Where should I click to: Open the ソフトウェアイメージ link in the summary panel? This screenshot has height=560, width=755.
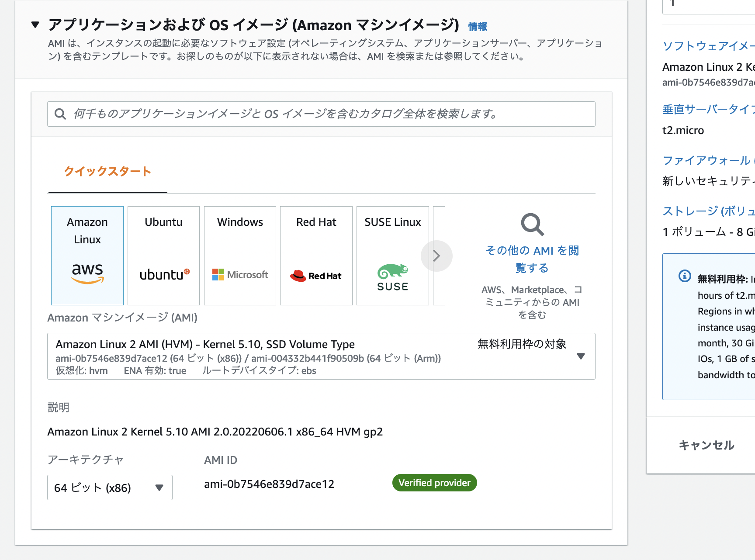707,46
